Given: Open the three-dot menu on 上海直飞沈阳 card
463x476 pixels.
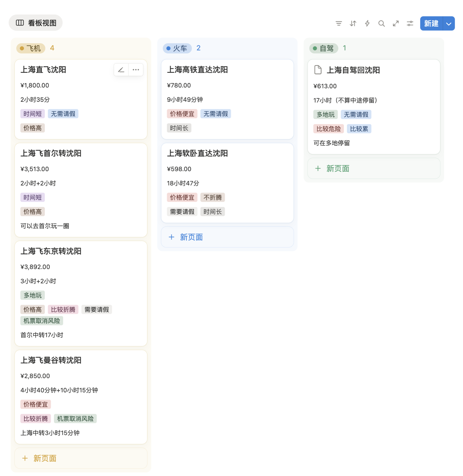Looking at the screenshot, I should 136,70.
